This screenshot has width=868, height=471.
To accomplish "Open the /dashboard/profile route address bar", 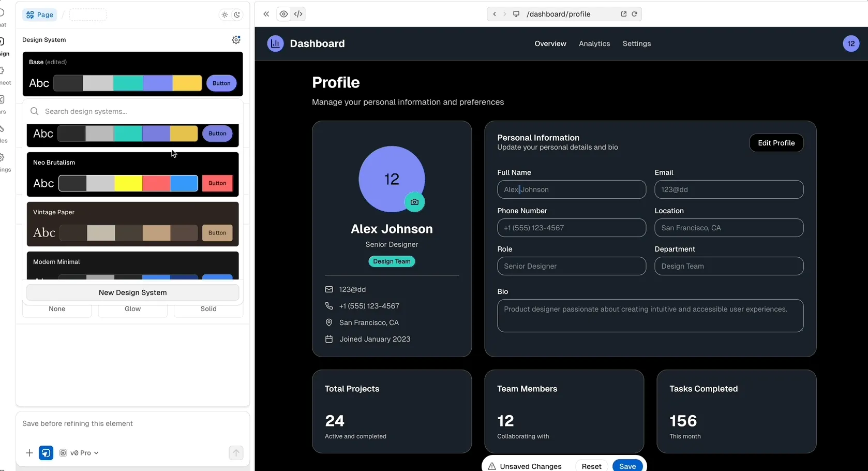I will (x=559, y=14).
